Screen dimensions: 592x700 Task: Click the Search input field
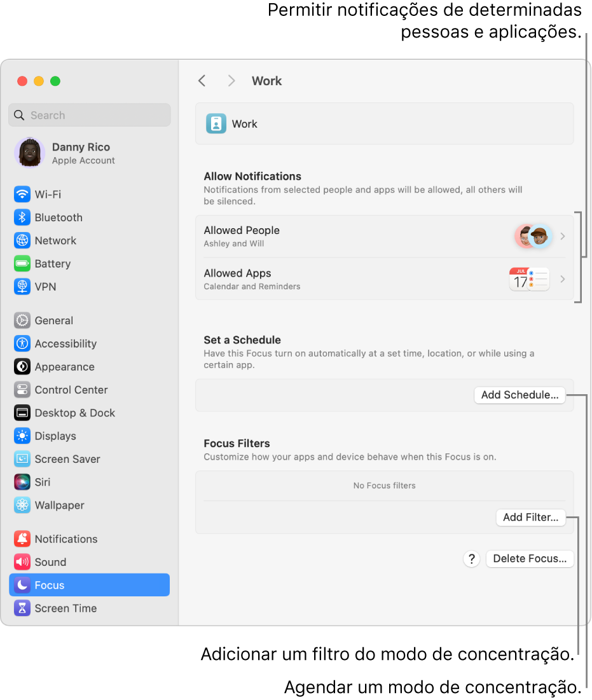89,115
